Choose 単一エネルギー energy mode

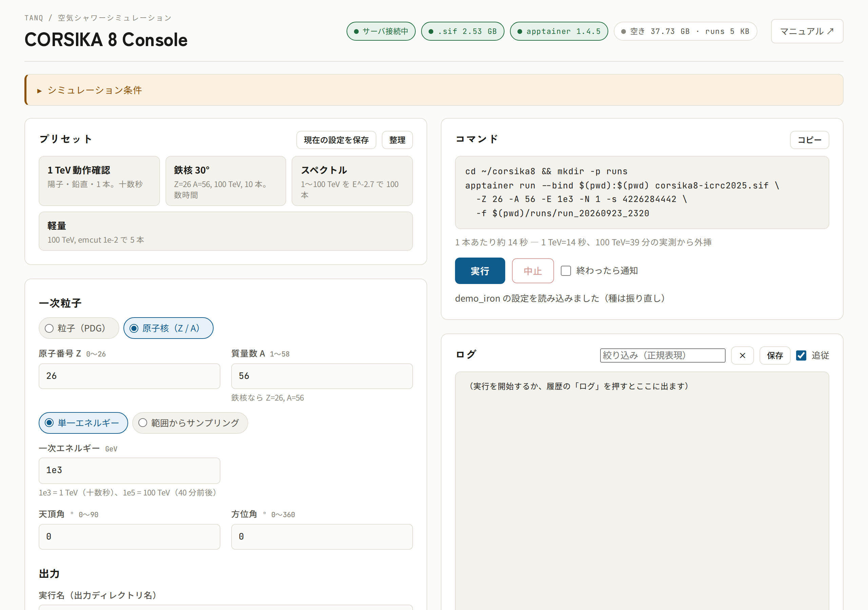point(83,423)
